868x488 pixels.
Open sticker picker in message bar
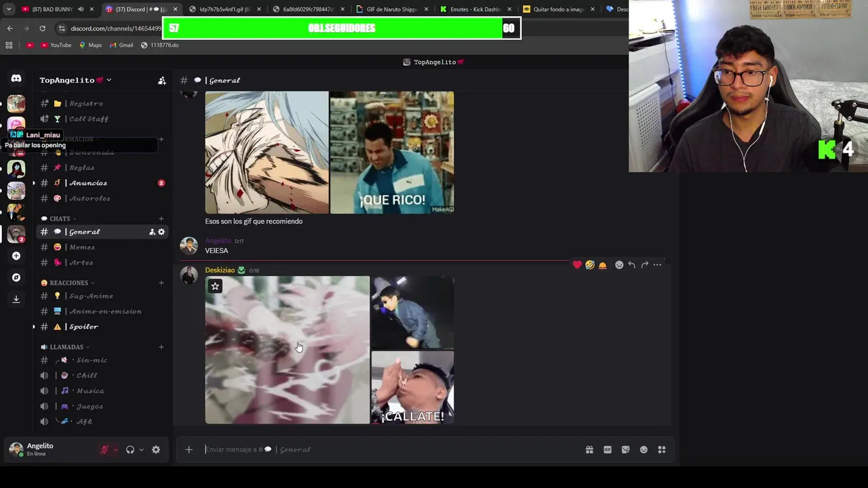click(625, 449)
